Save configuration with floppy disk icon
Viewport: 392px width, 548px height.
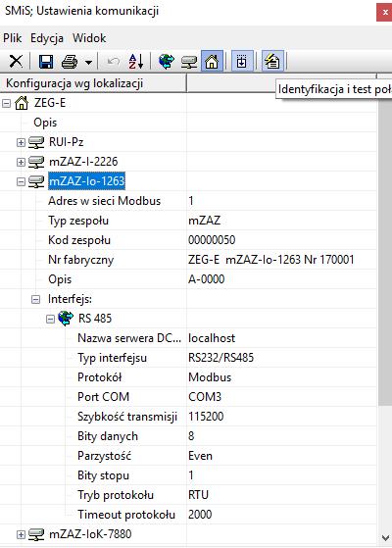pyautogui.click(x=46, y=62)
